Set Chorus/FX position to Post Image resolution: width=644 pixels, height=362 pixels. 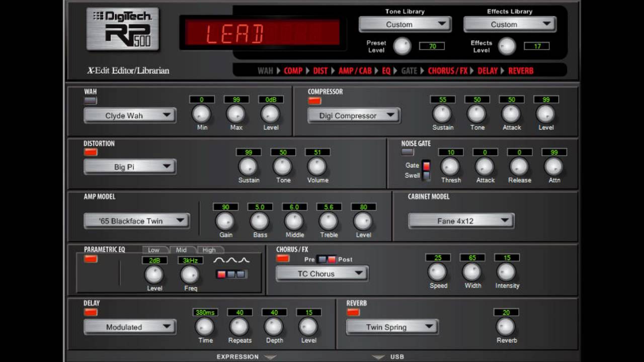pos(331,259)
